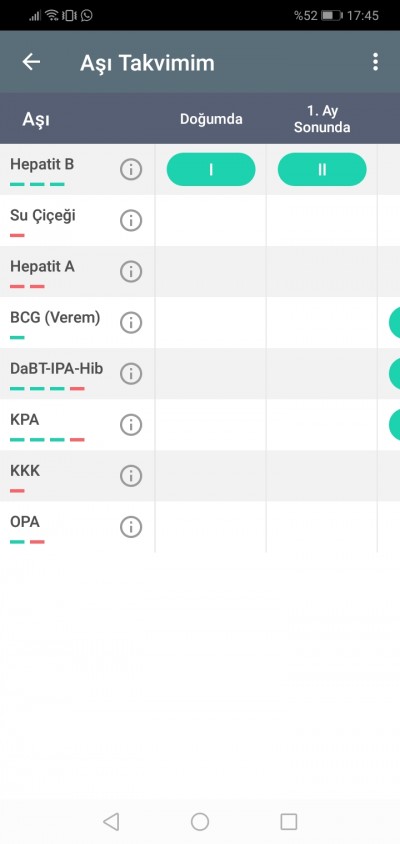Tap the back arrow in header
This screenshot has height=844, width=400.
[31, 62]
